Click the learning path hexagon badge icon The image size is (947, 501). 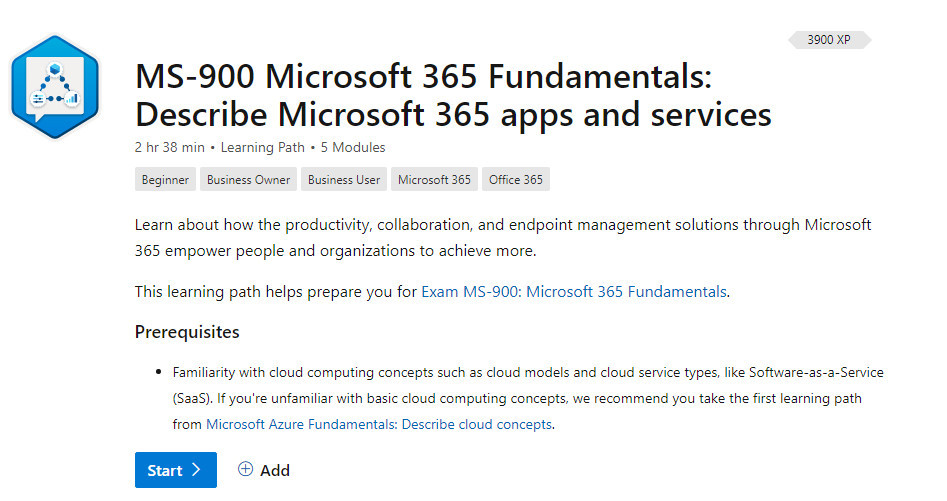pos(55,87)
